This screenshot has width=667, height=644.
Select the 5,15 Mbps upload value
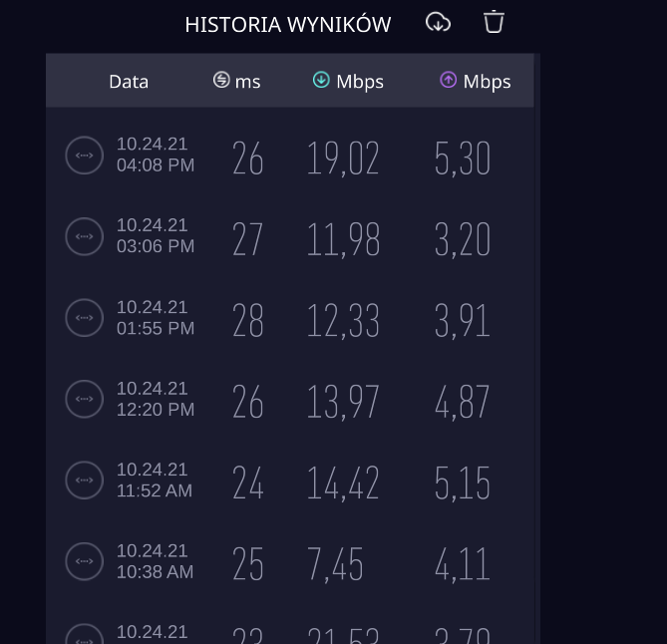point(463,483)
